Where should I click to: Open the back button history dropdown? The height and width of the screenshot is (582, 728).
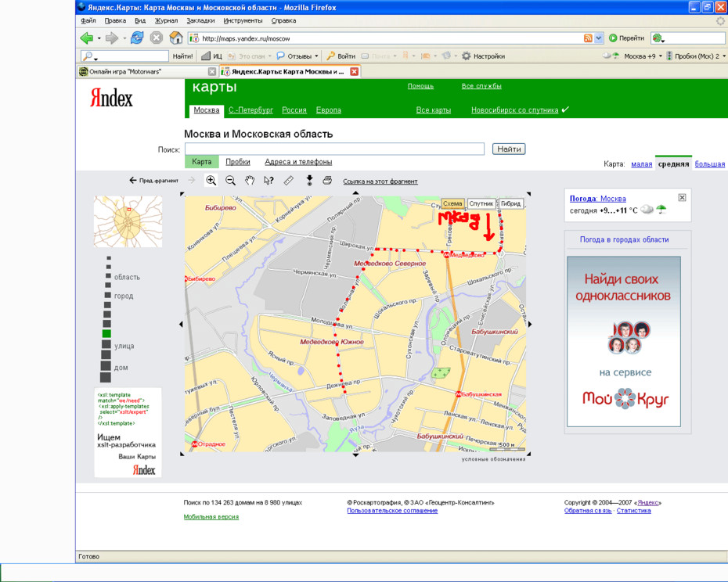coord(99,38)
